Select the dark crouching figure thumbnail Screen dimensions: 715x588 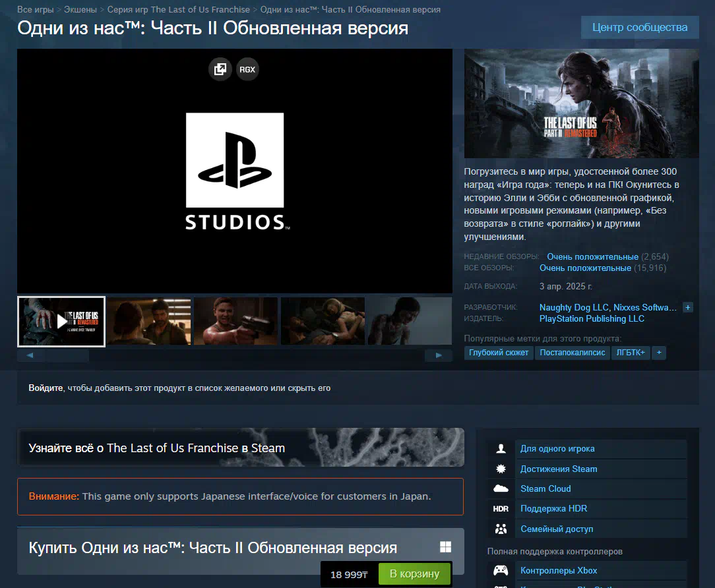410,321
